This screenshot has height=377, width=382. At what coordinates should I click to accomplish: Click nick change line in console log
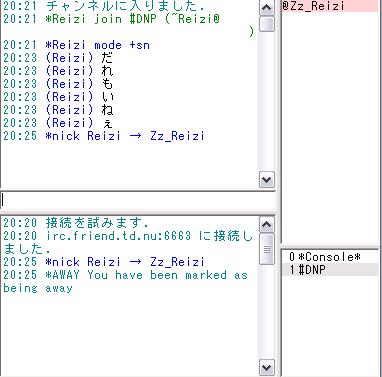[x=104, y=262]
